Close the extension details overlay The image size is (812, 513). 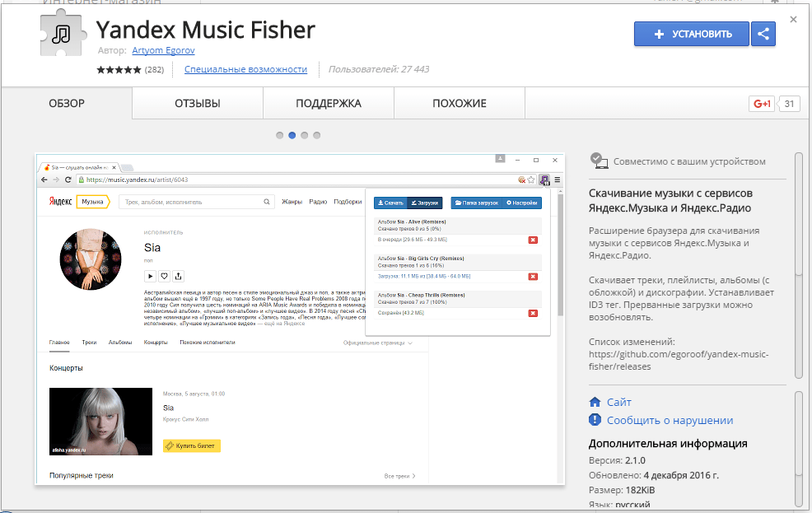click(793, 19)
